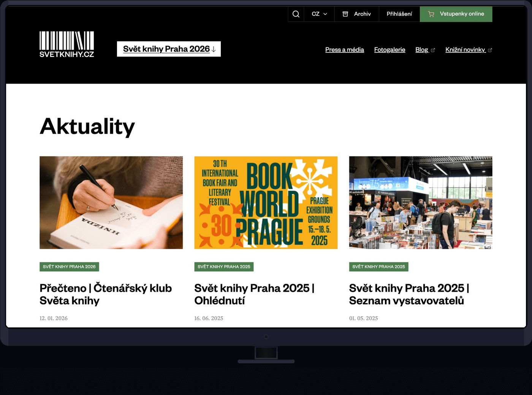Click the shopping cart icon
Screen dimensions: 532x395
[431, 14]
